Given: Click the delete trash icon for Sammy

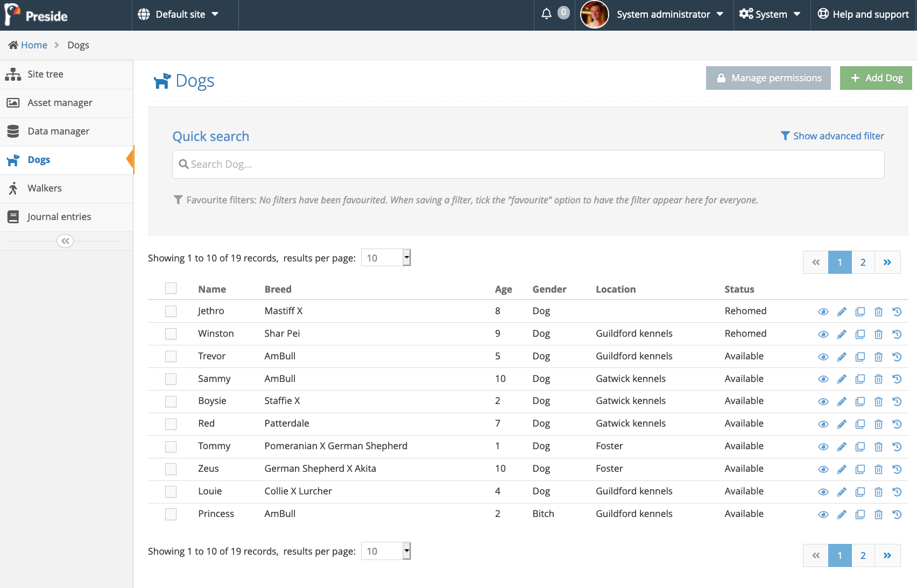Looking at the screenshot, I should click(878, 379).
